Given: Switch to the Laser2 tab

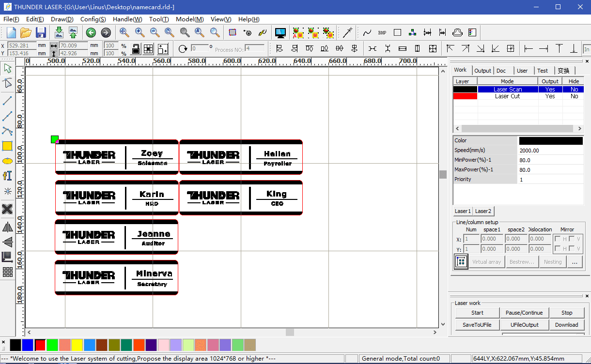Looking at the screenshot, I should 483,211.
